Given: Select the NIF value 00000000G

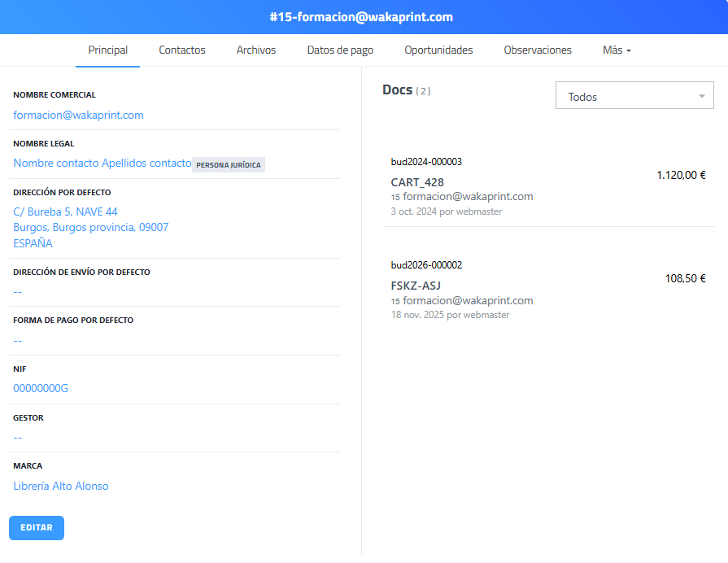Looking at the screenshot, I should coord(41,388).
